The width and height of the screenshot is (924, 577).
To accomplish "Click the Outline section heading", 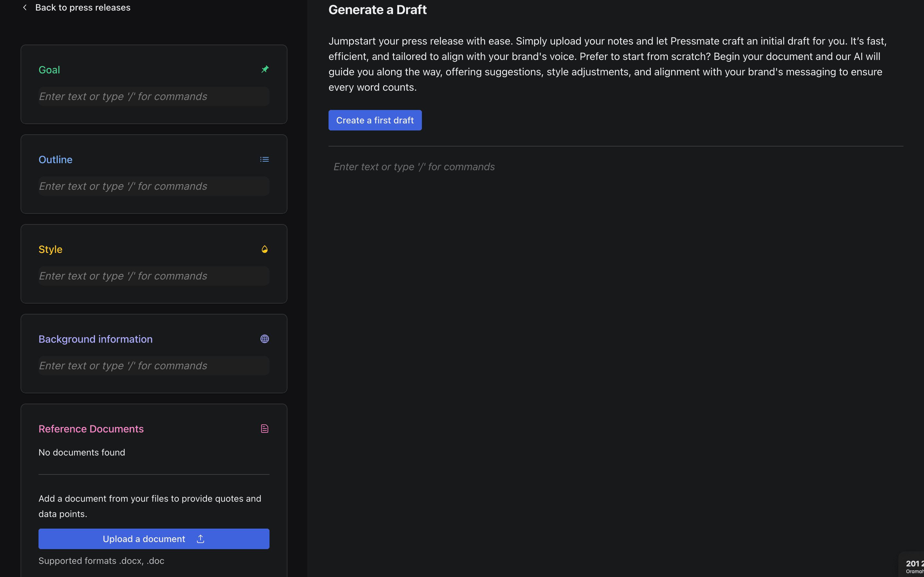I will coord(56,160).
